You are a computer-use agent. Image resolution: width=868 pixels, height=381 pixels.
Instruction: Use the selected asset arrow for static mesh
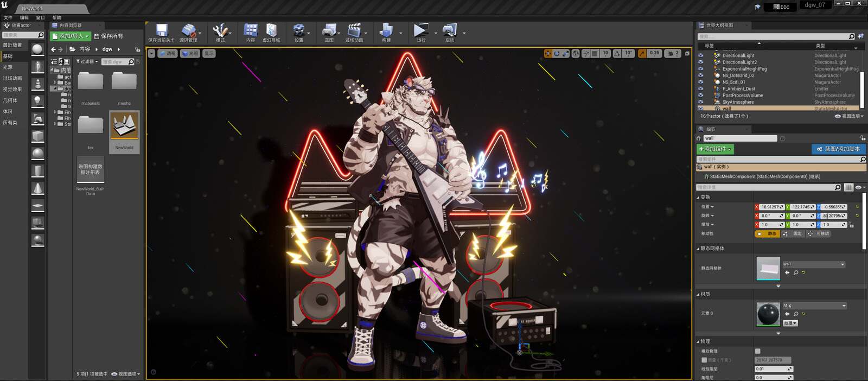pyautogui.click(x=787, y=272)
